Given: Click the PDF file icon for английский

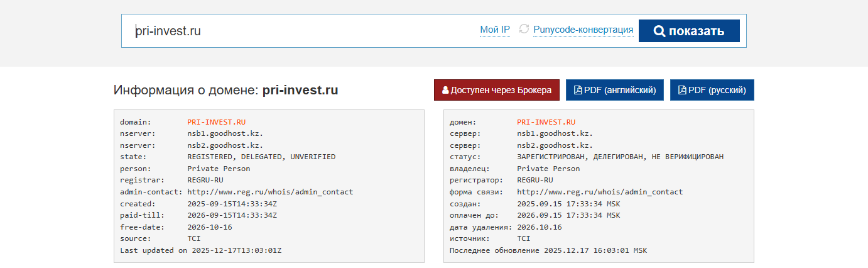Looking at the screenshot, I should pos(578,90).
